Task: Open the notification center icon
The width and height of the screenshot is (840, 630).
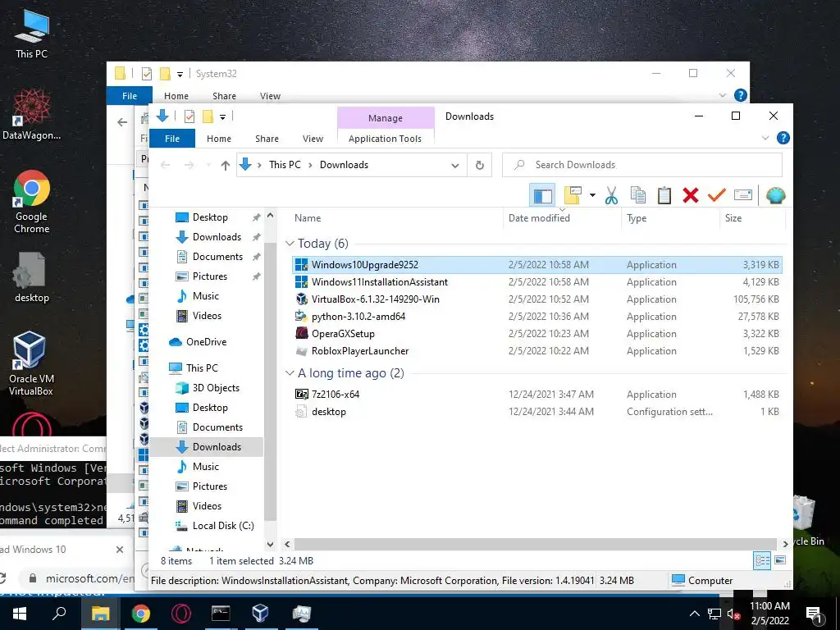Action: (x=815, y=614)
